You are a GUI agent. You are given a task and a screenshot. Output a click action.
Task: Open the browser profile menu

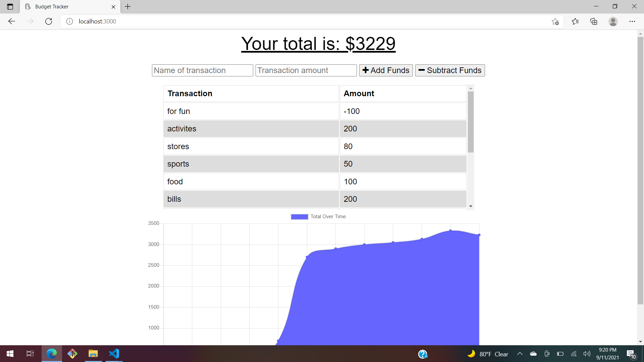tap(613, 21)
